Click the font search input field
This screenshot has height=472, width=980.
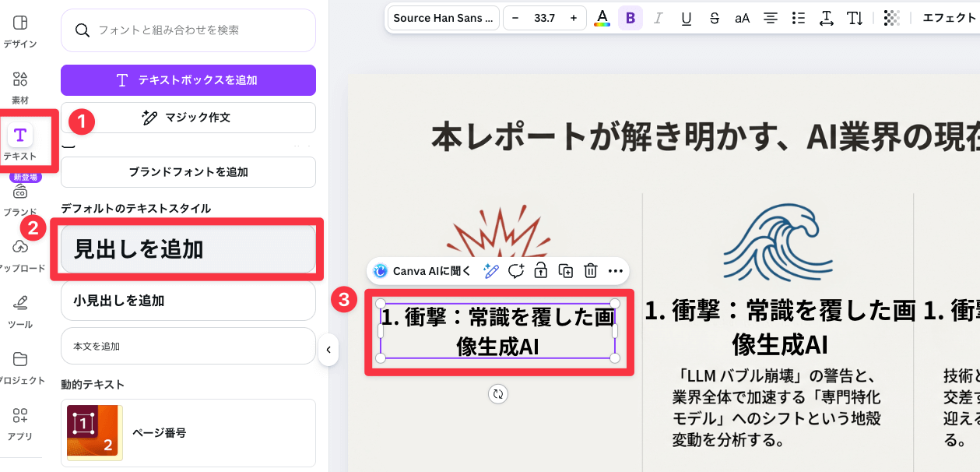pos(188,30)
